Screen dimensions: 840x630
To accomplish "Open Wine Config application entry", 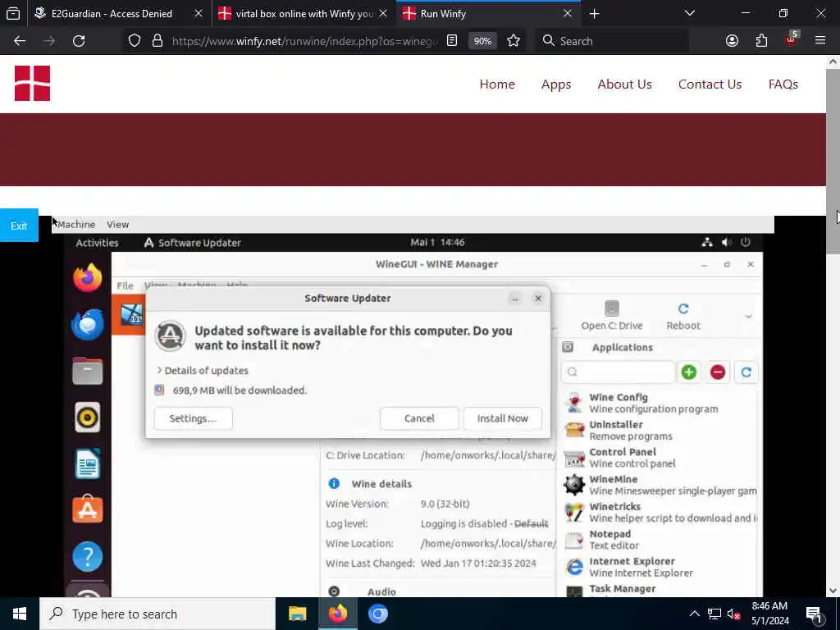I will pyautogui.click(x=660, y=403).
